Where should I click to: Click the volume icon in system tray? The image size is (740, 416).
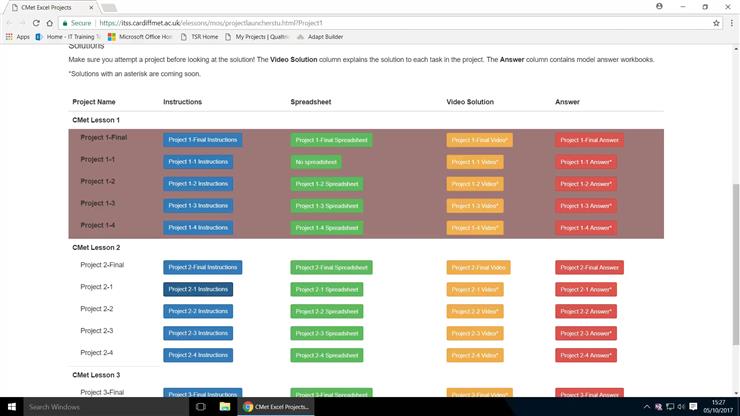pos(681,407)
